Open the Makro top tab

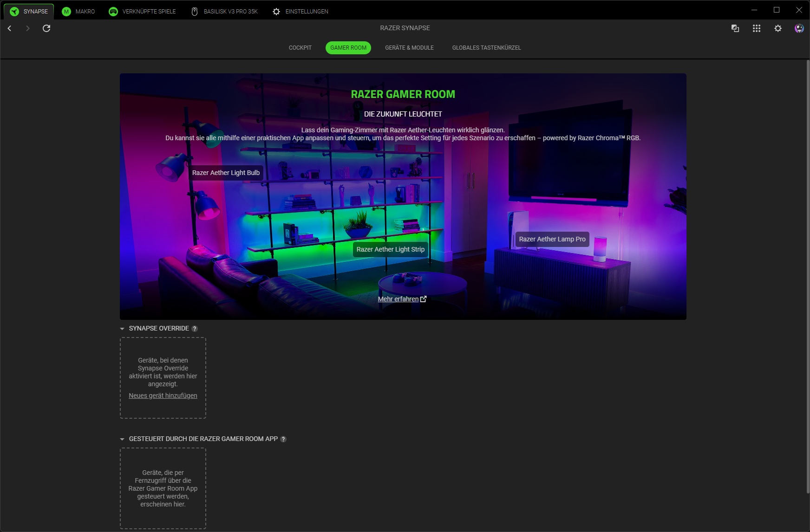pos(78,11)
